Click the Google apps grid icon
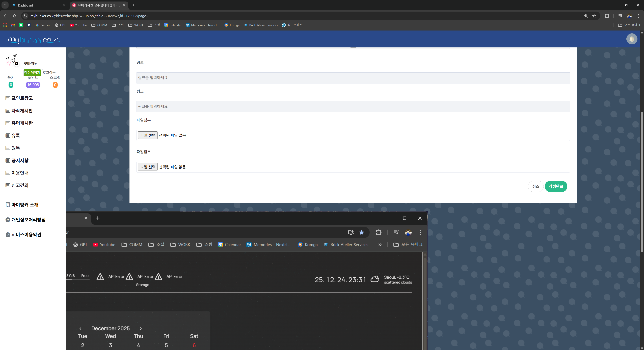This screenshot has width=644, height=350. tap(5, 25)
